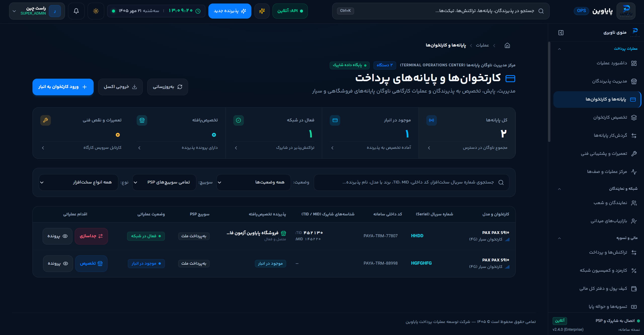Click the گردش‌کار پایانه‌ها arrows icon
Screen dimensions: 644x335
(x=634, y=135)
